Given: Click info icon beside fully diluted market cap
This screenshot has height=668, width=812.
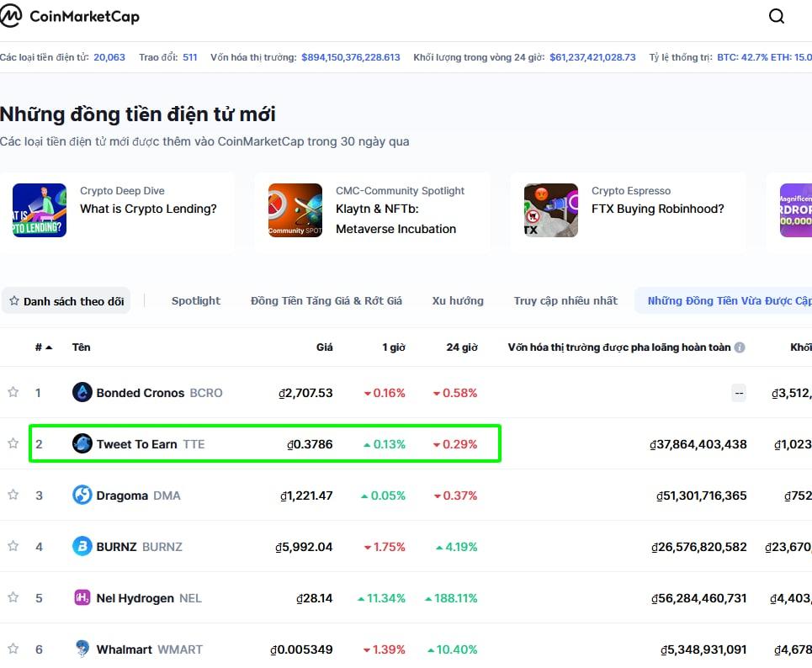Looking at the screenshot, I should point(740,347).
